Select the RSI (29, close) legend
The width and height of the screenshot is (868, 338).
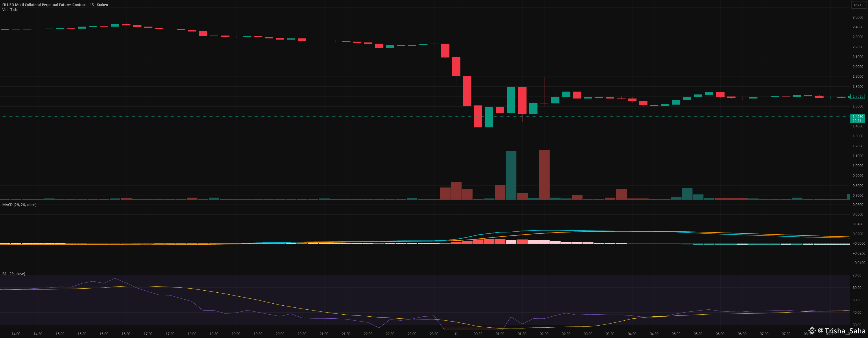[x=14, y=274]
